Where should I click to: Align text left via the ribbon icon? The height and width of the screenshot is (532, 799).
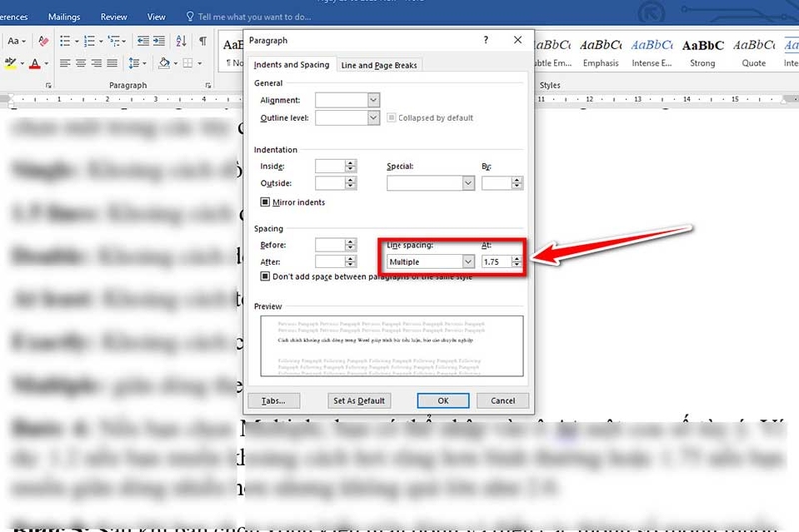point(65,63)
